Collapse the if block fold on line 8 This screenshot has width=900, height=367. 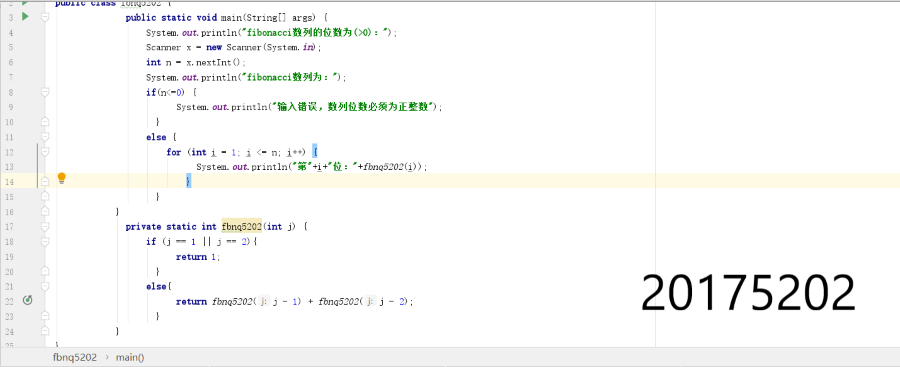pyautogui.click(x=45, y=92)
